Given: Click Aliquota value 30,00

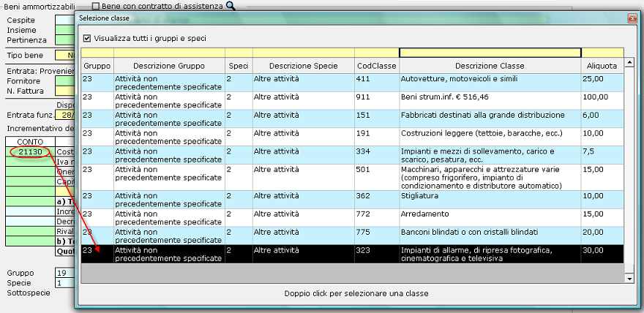Looking at the screenshot, I should 602,254.
